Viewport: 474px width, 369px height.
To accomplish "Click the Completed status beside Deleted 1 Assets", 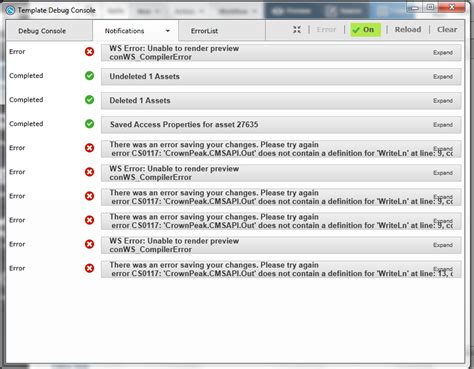I will click(x=26, y=100).
